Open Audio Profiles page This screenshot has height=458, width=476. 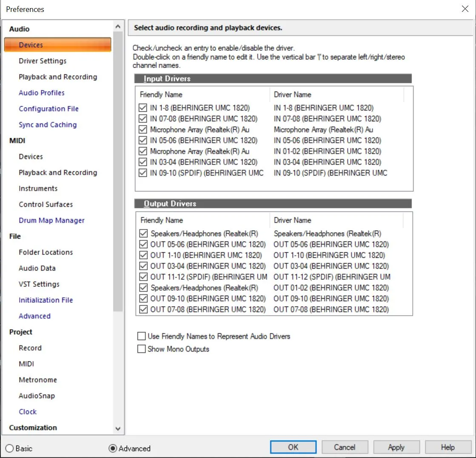coord(42,93)
